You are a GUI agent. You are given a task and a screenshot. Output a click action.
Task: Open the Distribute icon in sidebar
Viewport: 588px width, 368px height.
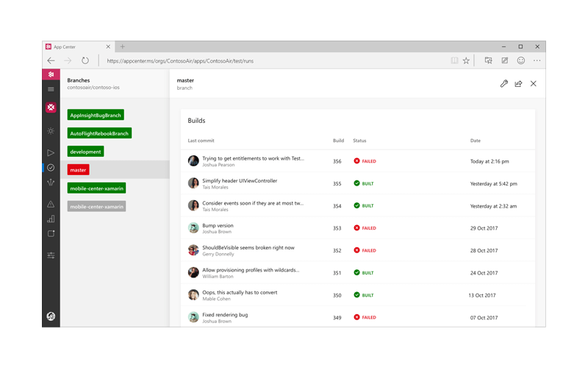(51, 183)
